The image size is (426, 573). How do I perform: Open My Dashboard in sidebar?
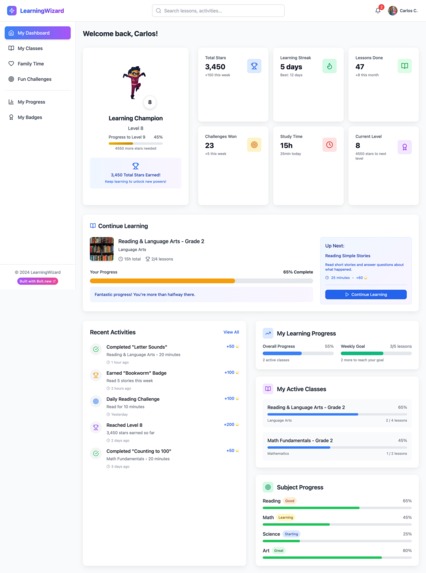38,33
